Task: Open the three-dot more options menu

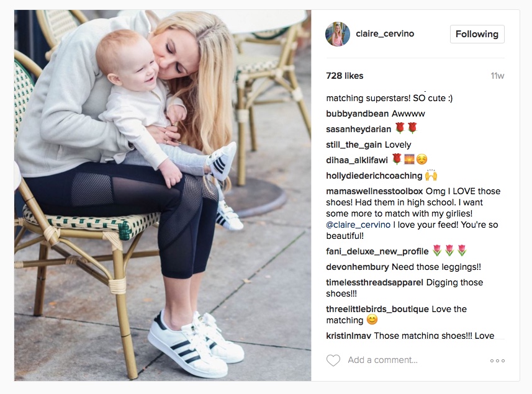Action: pos(497,360)
